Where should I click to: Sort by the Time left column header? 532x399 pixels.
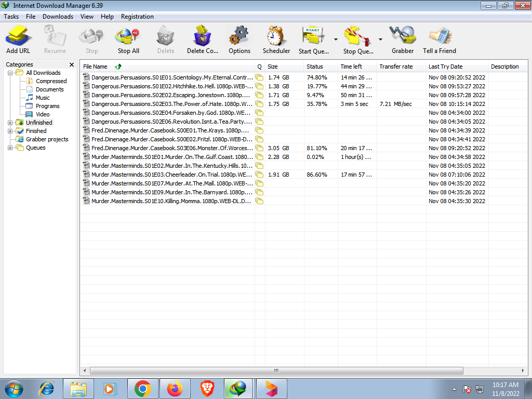coord(357,66)
